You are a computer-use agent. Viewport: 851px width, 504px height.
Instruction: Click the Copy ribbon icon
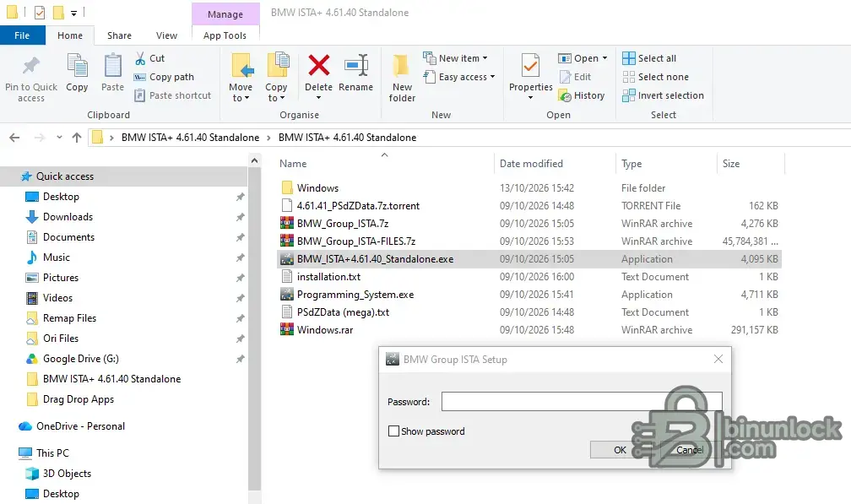coord(77,66)
